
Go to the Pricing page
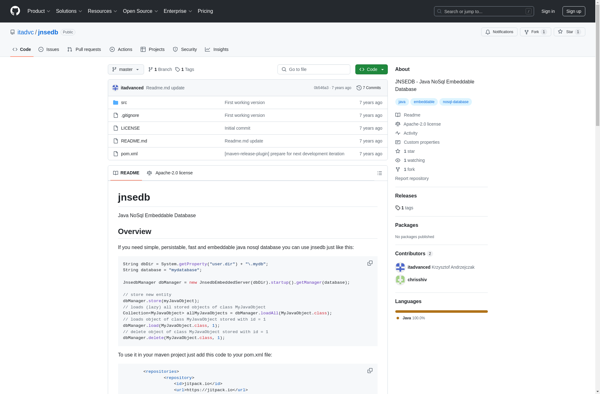click(205, 11)
